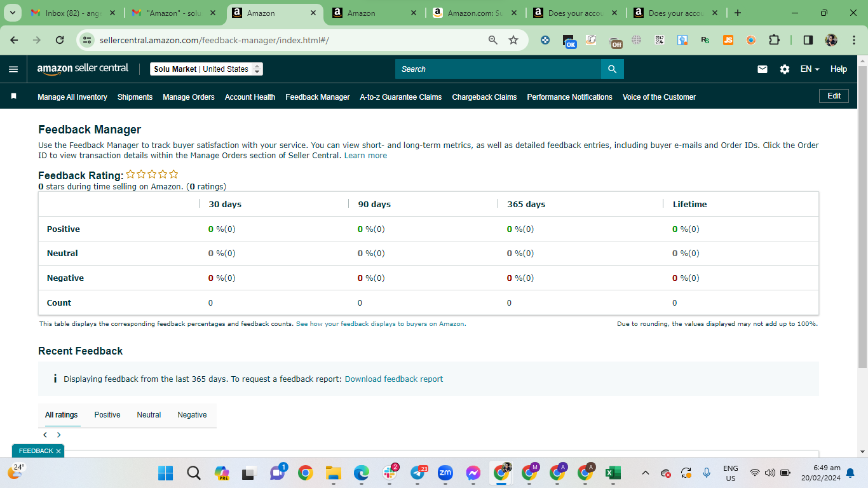
Task: Open the Shipments menu item
Action: tap(135, 97)
